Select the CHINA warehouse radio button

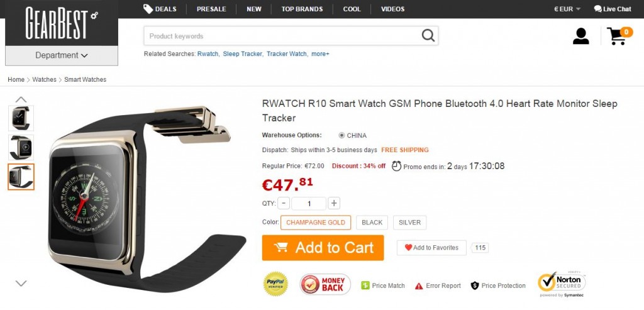pyautogui.click(x=341, y=135)
